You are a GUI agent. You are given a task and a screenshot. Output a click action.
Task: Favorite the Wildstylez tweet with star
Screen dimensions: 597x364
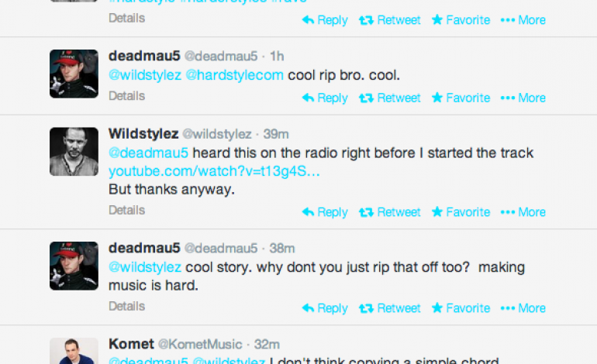(x=461, y=212)
